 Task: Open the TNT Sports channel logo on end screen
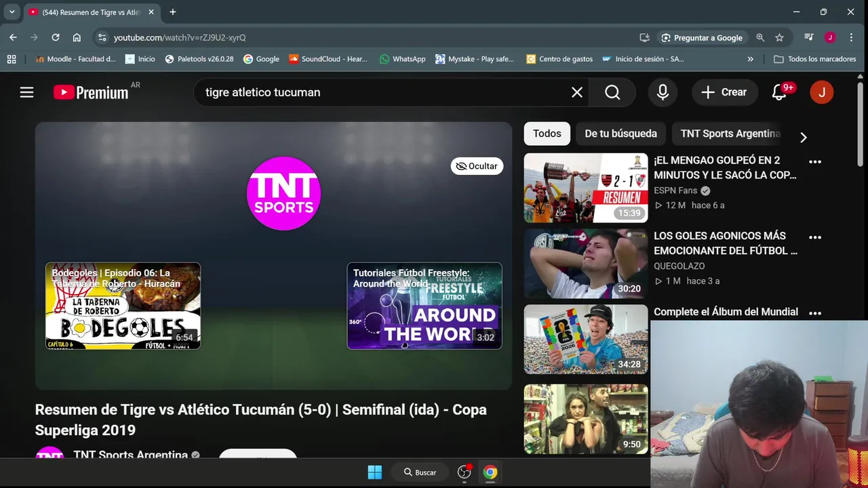pyautogui.click(x=283, y=193)
